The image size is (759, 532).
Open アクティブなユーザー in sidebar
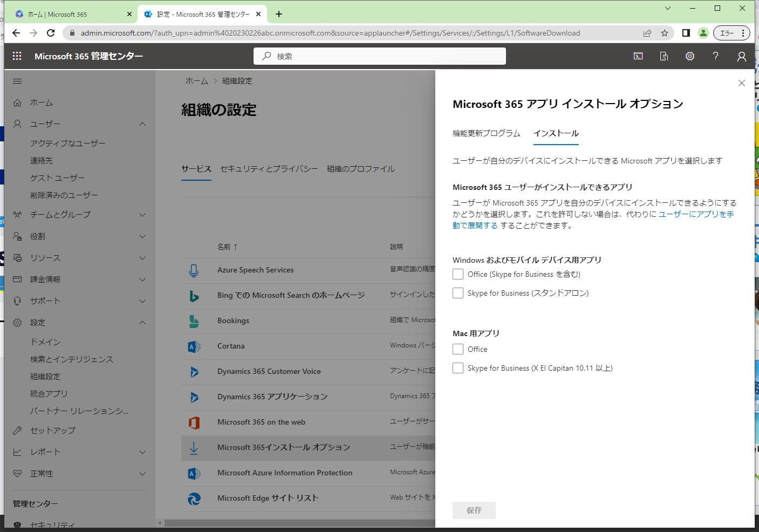point(68,144)
